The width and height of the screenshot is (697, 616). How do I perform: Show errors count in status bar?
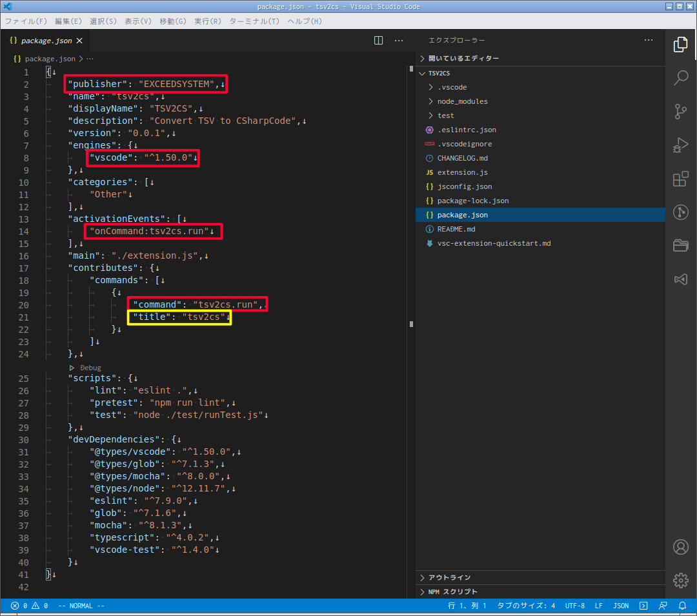19,606
